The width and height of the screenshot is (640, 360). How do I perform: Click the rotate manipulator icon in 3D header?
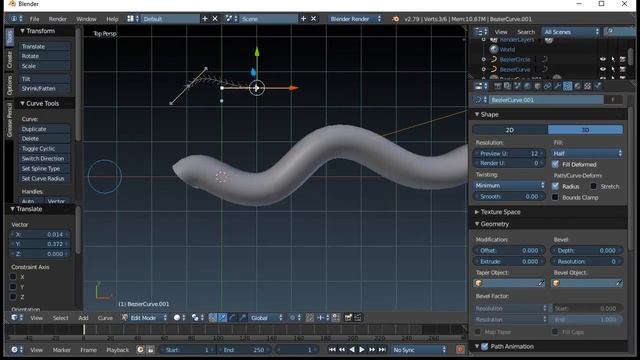(x=233, y=318)
